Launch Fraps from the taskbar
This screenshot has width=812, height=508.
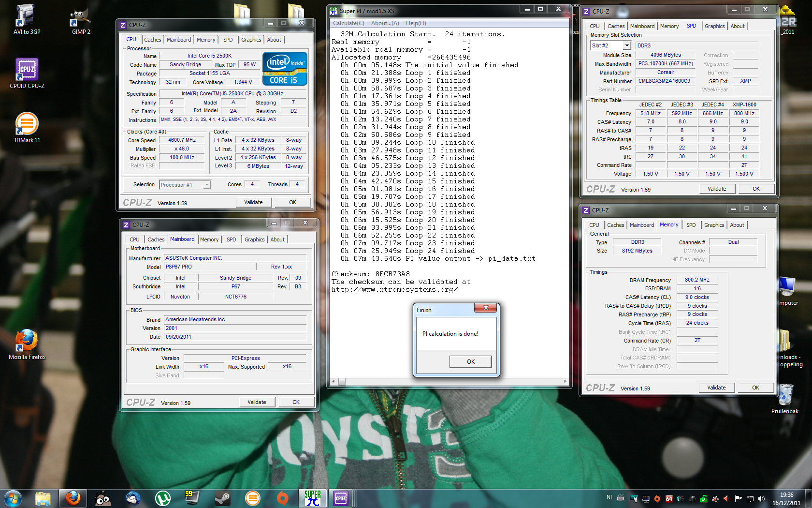(193, 498)
